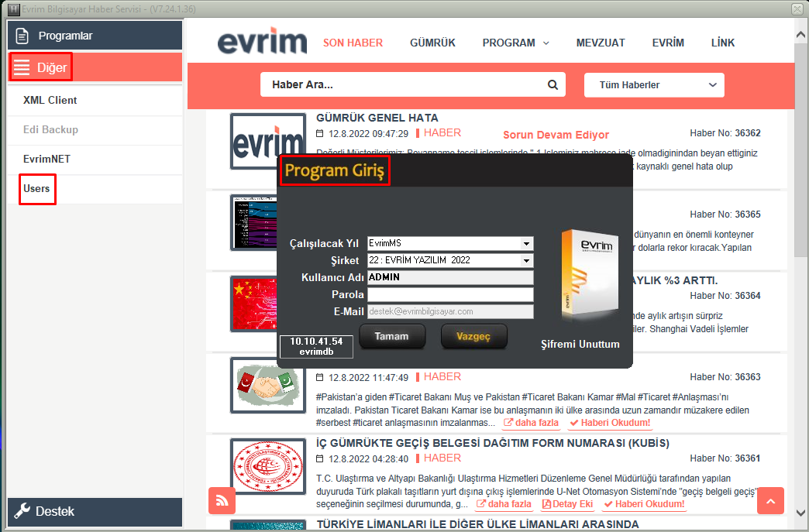Click the Şifremi Unuttum link
Screen dimensions: 809x532
pyautogui.click(x=580, y=344)
